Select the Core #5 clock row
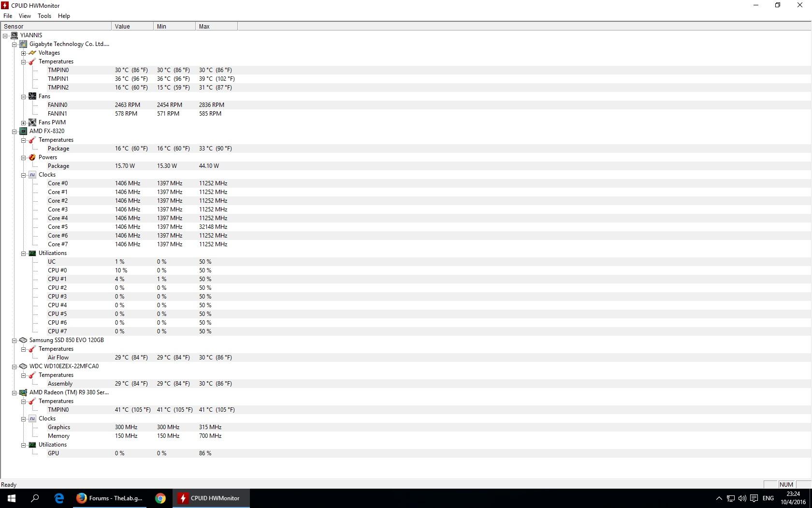812x508 pixels. 406,227
